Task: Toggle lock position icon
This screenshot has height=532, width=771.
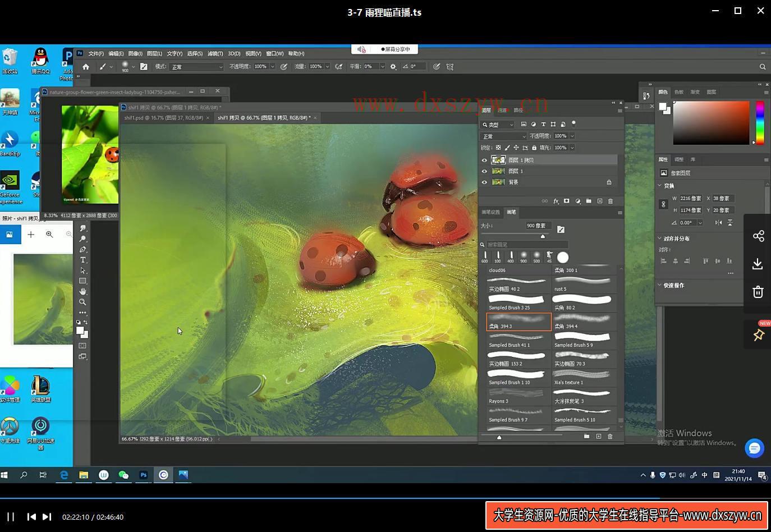Action: 516,148
